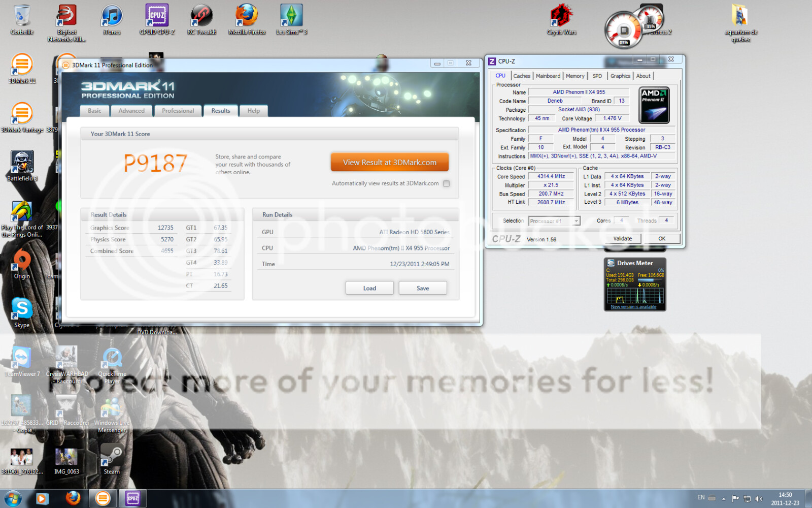Screen dimensions: 812x508
Task: Launch Crysis Wars from the desktop
Action: coord(561,17)
